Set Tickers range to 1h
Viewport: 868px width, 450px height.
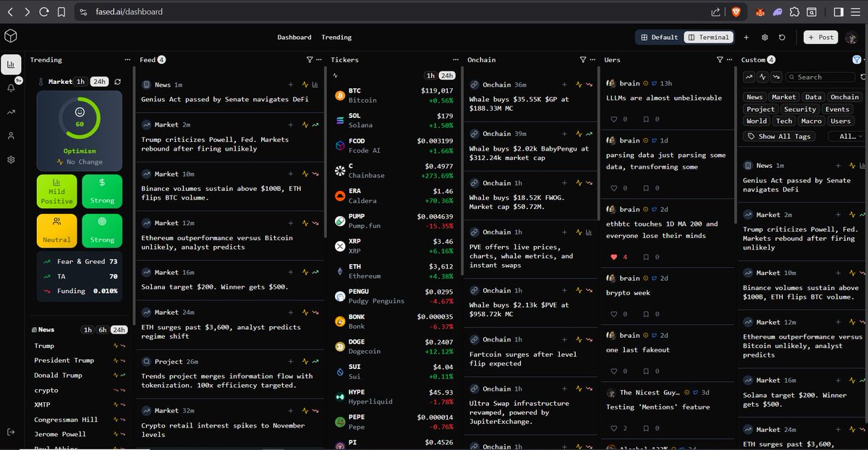point(430,75)
